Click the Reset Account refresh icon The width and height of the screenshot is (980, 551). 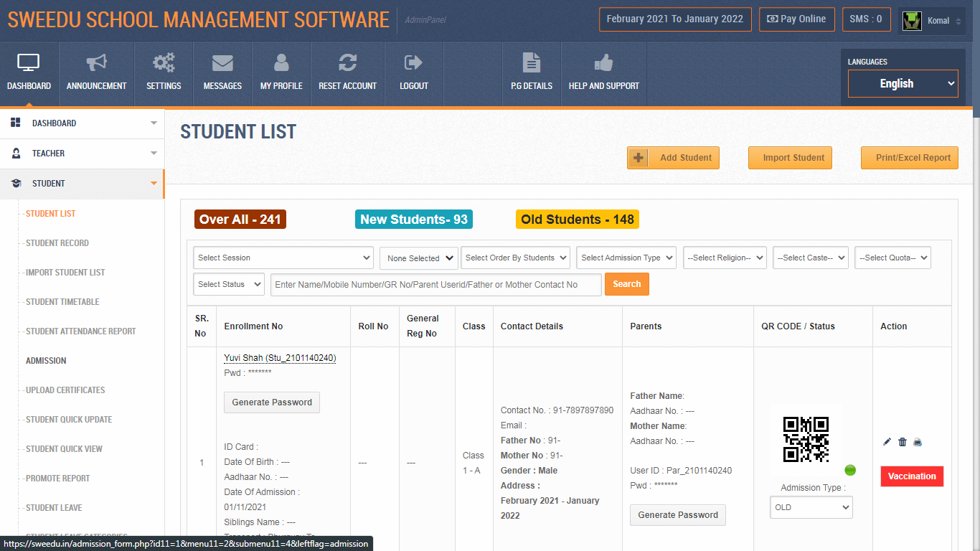click(347, 64)
